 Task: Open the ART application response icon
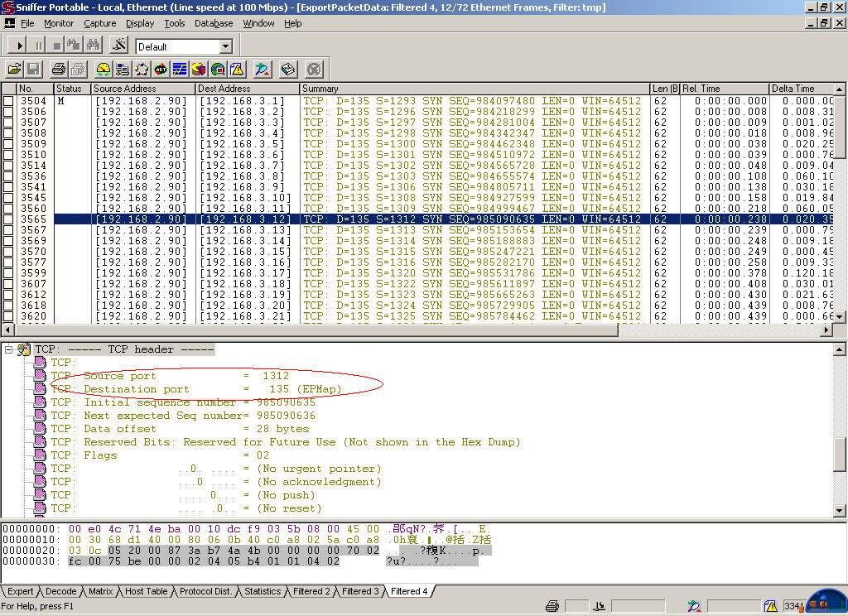point(161,70)
